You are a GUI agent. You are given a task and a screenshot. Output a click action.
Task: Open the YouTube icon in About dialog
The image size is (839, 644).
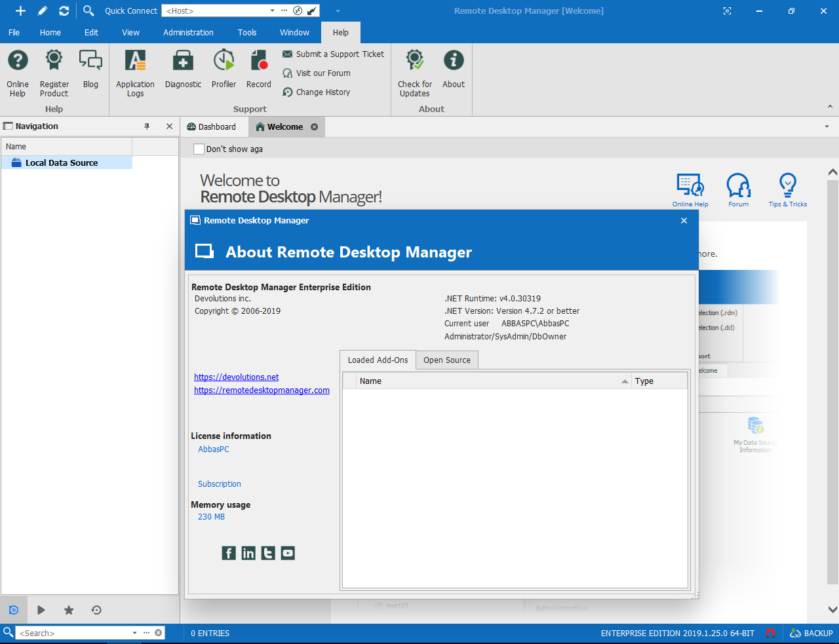tap(288, 554)
